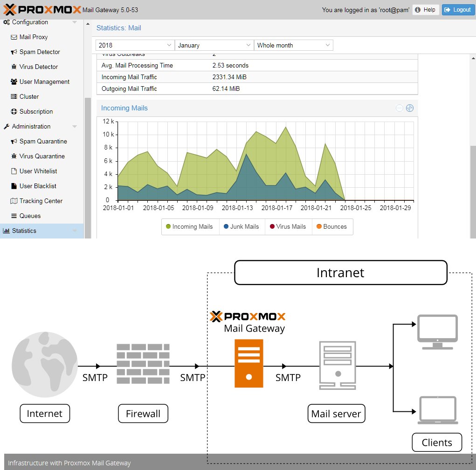Toggle the Virus Mails legend series
This screenshot has width=476, height=470.
pos(288,227)
